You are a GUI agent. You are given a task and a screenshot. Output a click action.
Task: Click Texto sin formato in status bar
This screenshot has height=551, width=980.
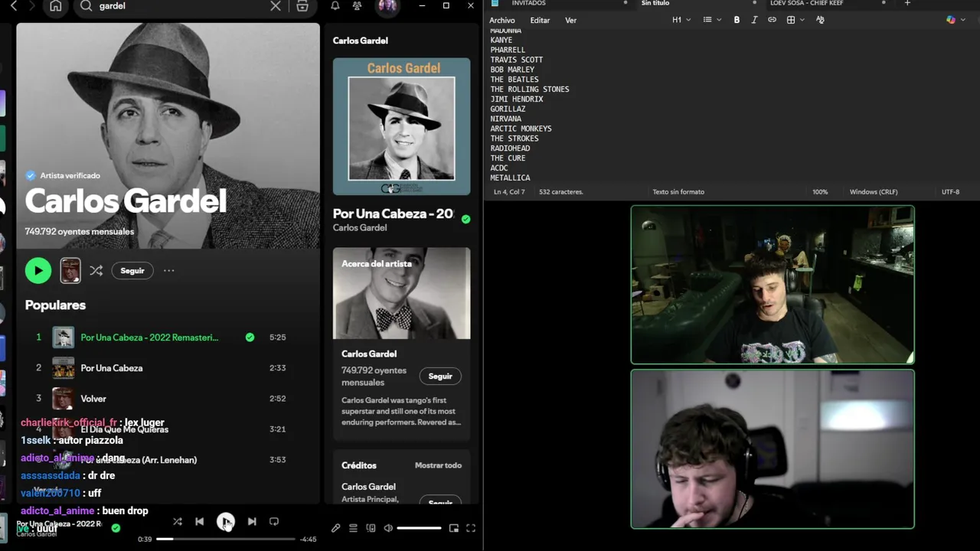tap(678, 192)
